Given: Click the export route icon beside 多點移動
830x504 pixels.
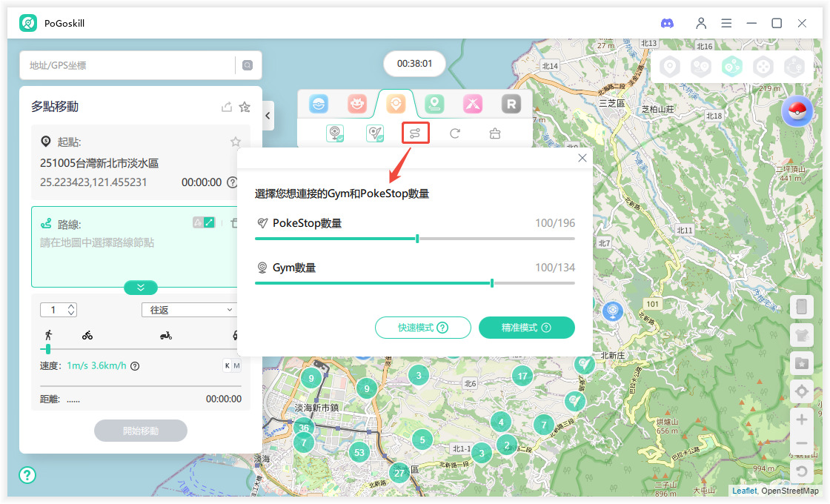Looking at the screenshot, I should click(x=227, y=107).
